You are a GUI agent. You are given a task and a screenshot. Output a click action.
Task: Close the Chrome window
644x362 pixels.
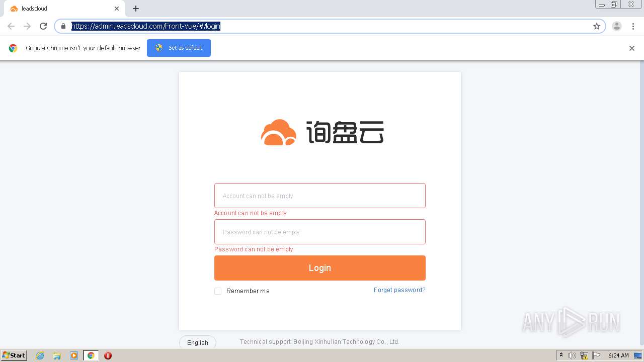pyautogui.click(x=631, y=5)
